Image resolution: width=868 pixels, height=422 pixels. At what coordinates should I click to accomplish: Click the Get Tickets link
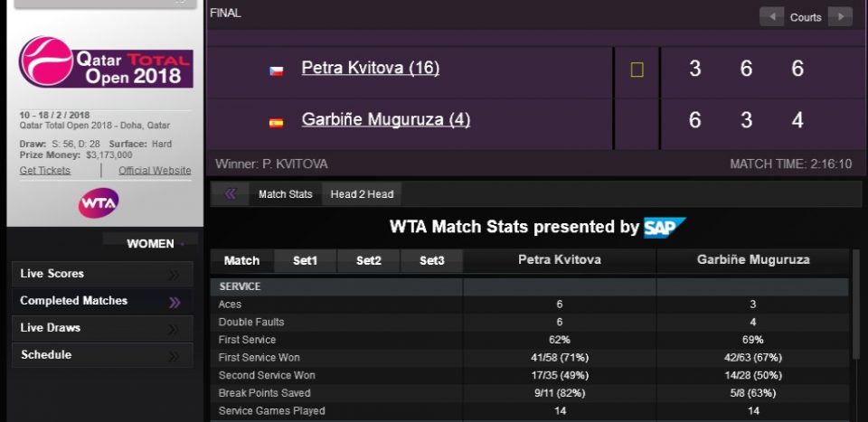[45, 170]
